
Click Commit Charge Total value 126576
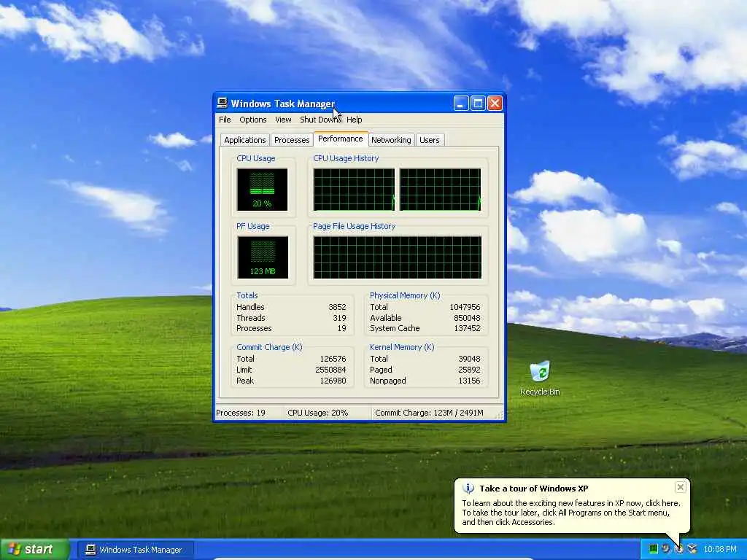pos(333,359)
